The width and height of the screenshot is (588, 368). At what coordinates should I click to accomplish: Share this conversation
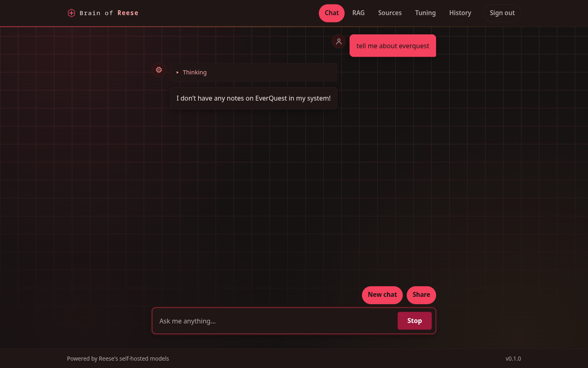tap(421, 295)
